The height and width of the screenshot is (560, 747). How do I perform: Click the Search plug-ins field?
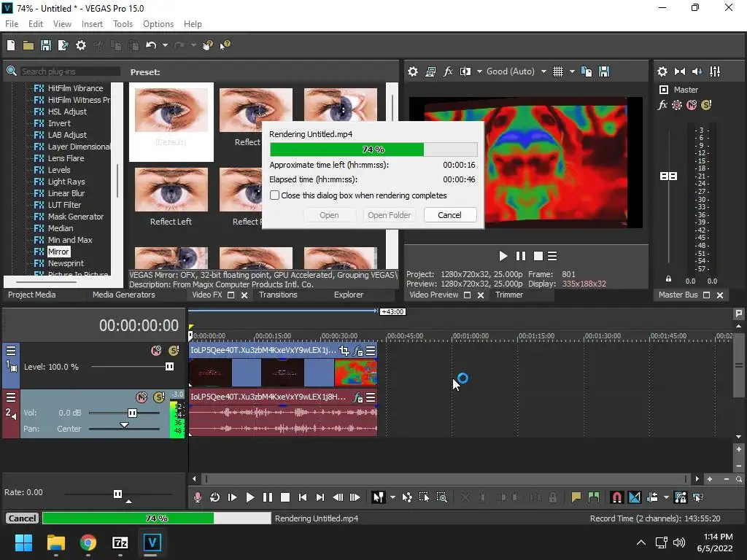[69, 71]
